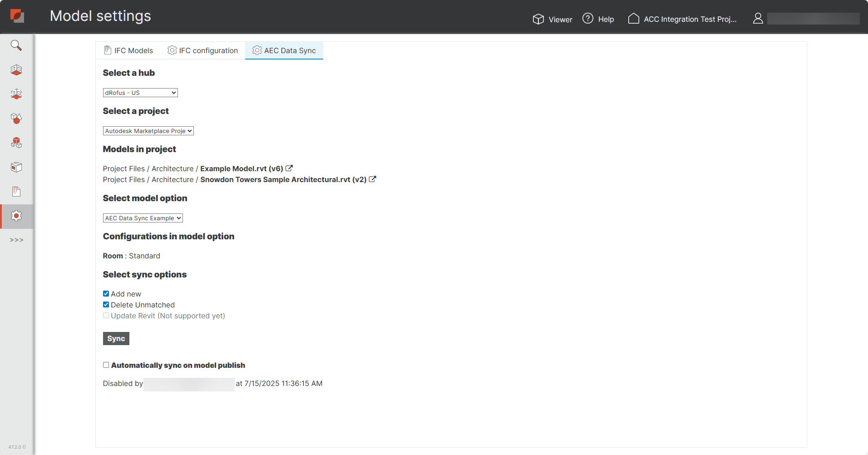Click the gear settings icon in sidebar
The height and width of the screenshot is (455, 868).
click(16, 216)
